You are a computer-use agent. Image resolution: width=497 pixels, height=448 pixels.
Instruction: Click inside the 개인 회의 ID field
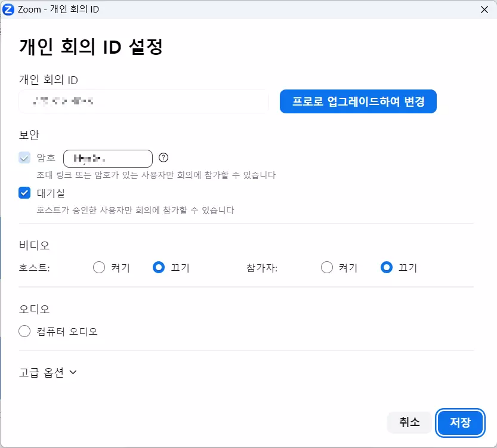(143, 101)
